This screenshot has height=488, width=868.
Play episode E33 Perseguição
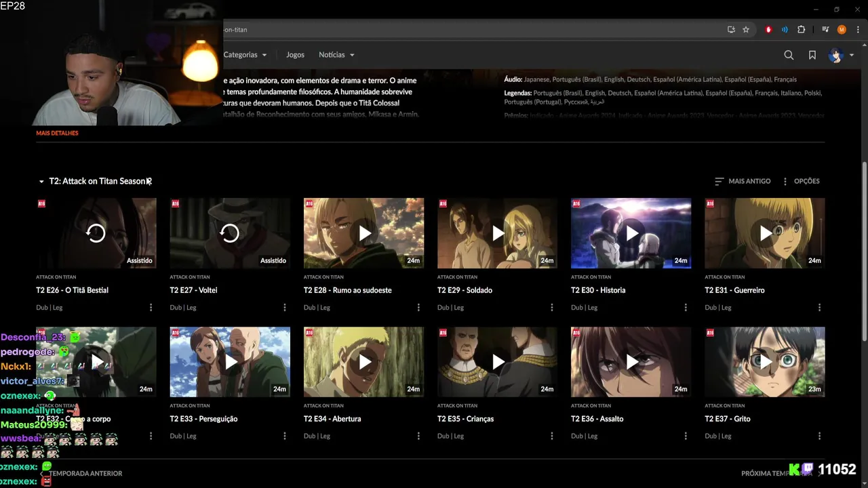230,362
